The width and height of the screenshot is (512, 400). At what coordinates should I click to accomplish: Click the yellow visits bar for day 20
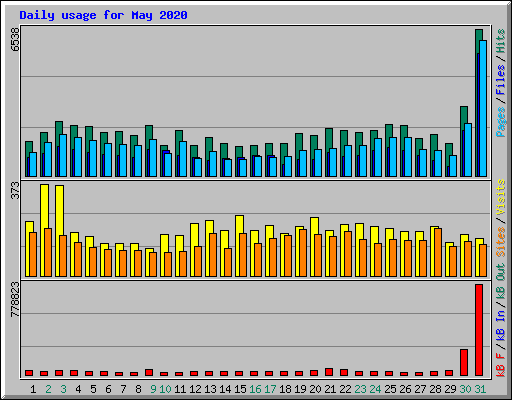click(x=314, y=226)
